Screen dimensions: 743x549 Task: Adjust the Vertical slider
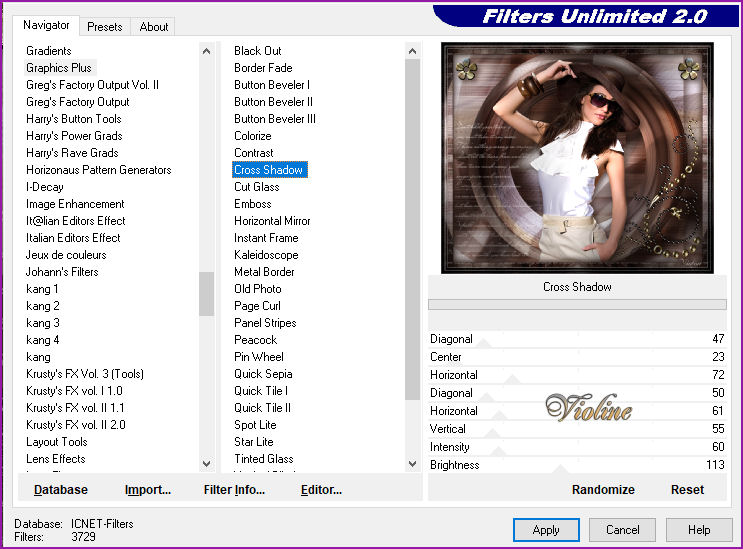pyautogui.click(x=577, y=429)
